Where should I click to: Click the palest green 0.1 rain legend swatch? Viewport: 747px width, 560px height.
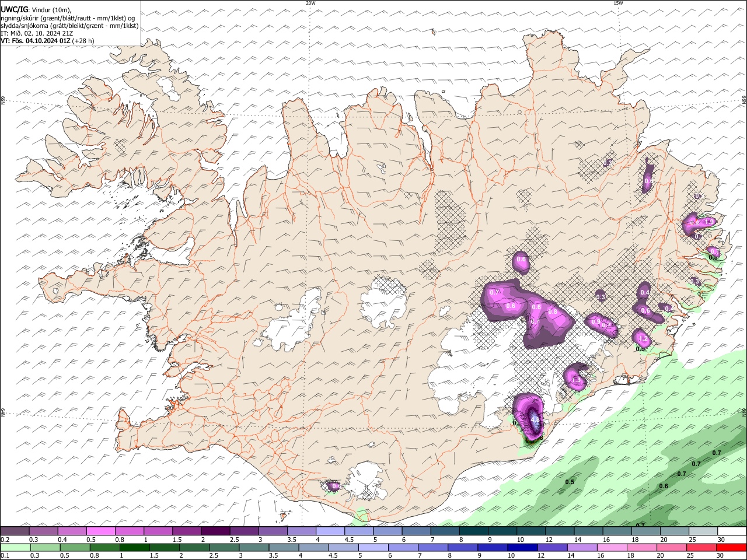pos(15,548)
